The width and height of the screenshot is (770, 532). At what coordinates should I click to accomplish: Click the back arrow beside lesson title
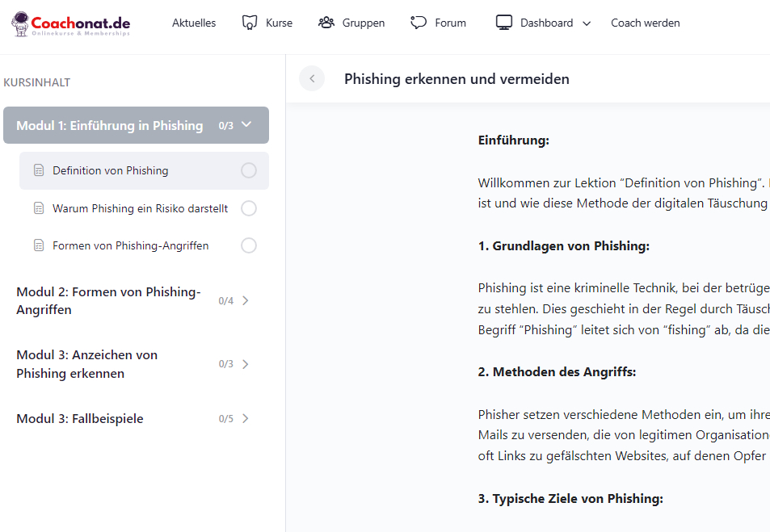coord(311,78)
